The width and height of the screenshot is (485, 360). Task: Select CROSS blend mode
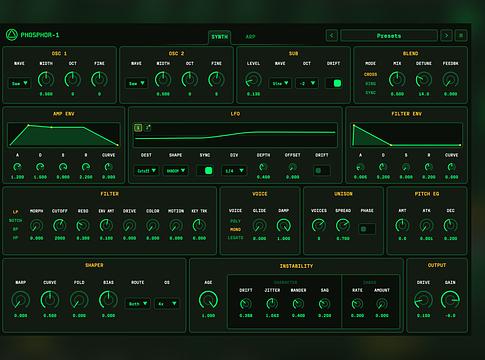point(371,74)
